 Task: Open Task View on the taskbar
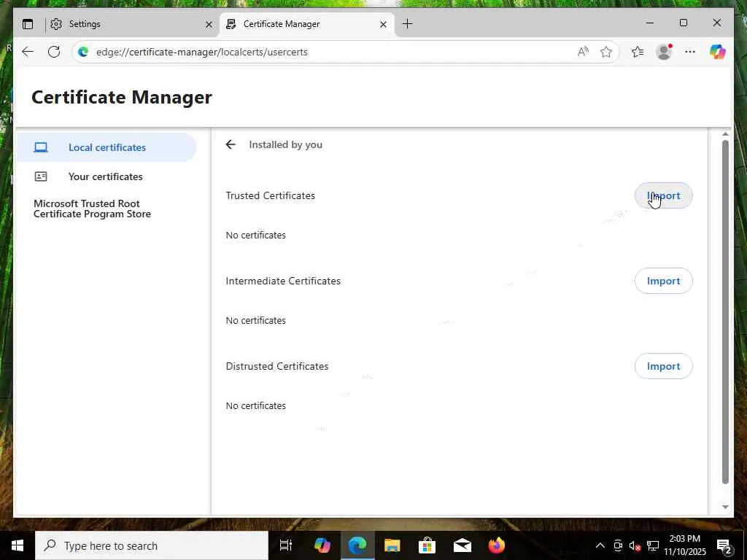coord(286,545)
